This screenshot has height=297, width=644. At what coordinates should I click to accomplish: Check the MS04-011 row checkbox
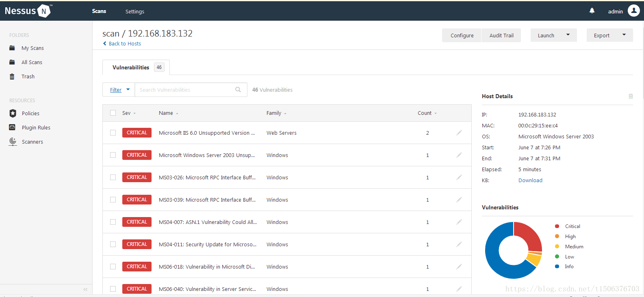[x=113, y=244]
